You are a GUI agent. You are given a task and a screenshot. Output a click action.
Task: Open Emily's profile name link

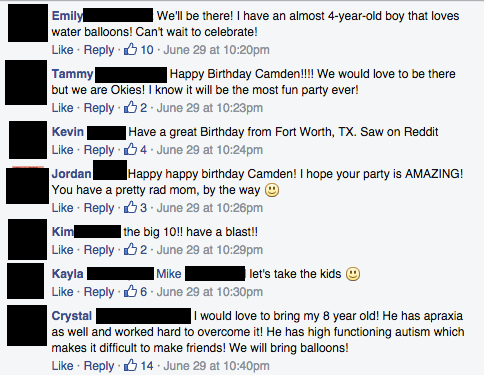click(x=67, y=16)
